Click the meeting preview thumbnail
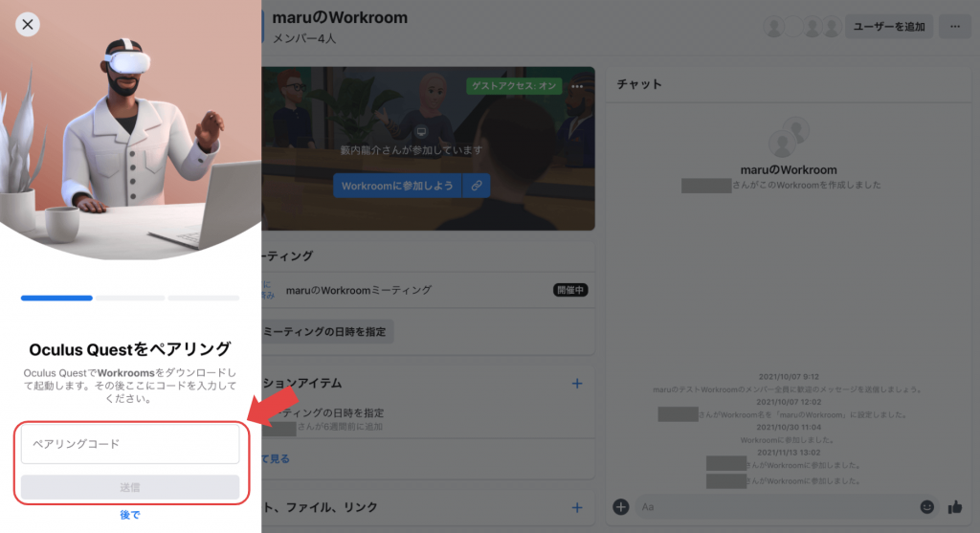Screen dimensions: 980x533 [x=428, y=148]
